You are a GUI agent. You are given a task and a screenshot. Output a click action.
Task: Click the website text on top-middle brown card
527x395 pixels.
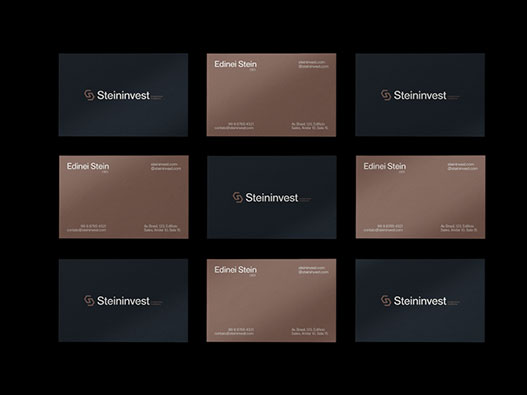313,64
